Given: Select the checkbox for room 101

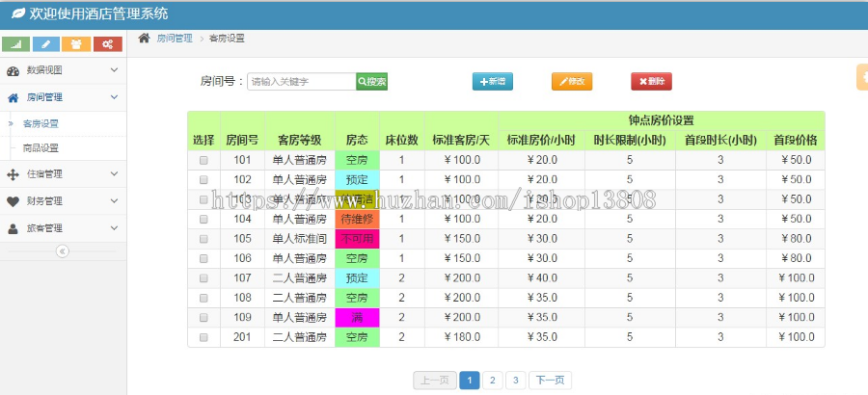Looking at the screenshot, I should click(x=203, y=161).
